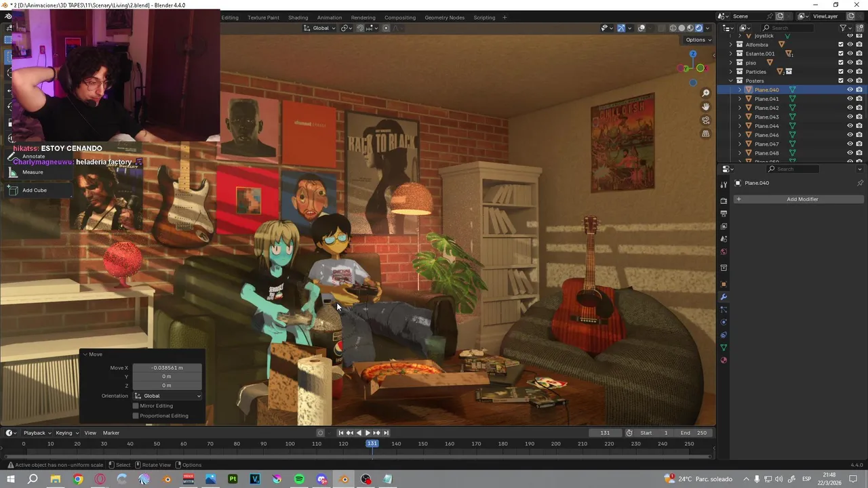Enable the Mirror Editing checkbox
This screenshot has height=488, width=868.
click(136, 406)
